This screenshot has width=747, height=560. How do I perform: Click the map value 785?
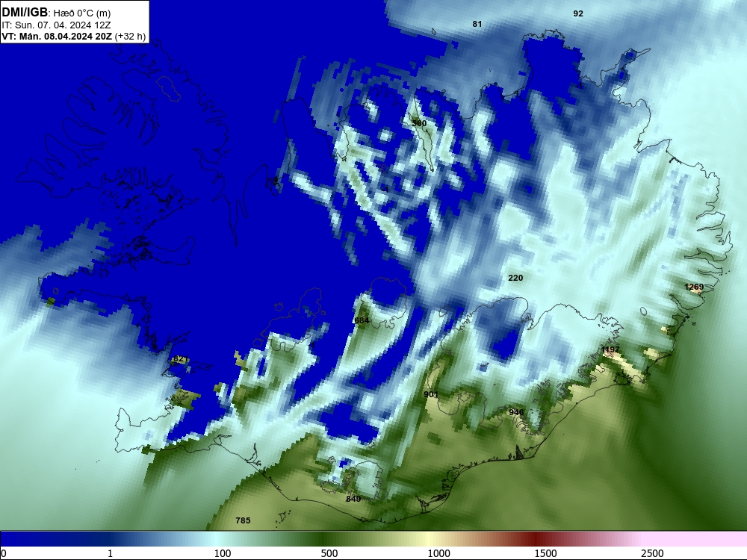tap(243, 520)
